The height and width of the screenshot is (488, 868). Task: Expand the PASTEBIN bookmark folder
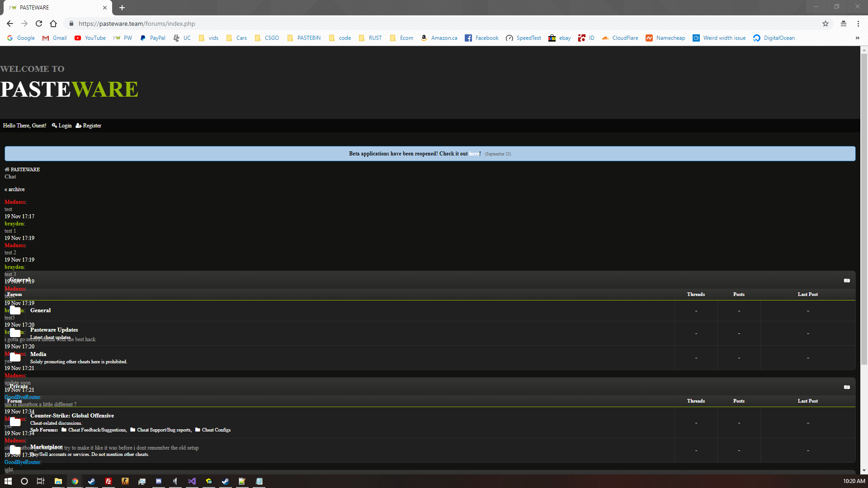point(304,38)
